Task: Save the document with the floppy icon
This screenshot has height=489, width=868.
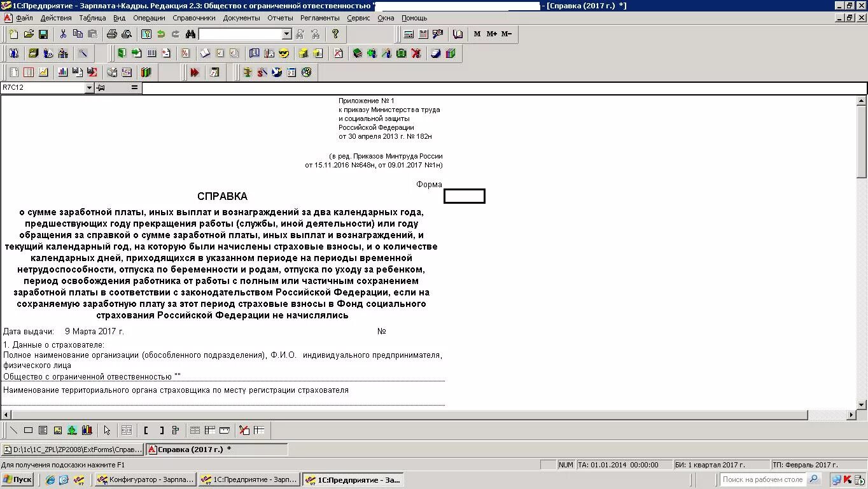Action: click(43, 34)
